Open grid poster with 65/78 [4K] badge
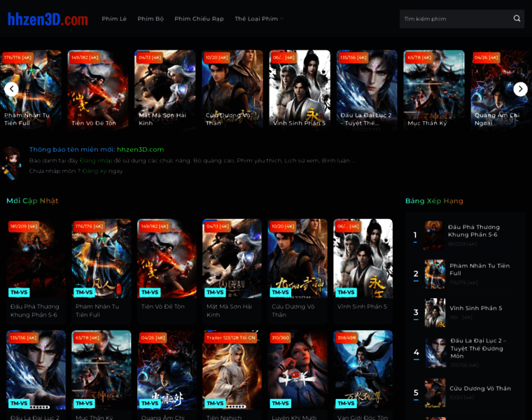The image size is (532, 420). click(101, 370)
